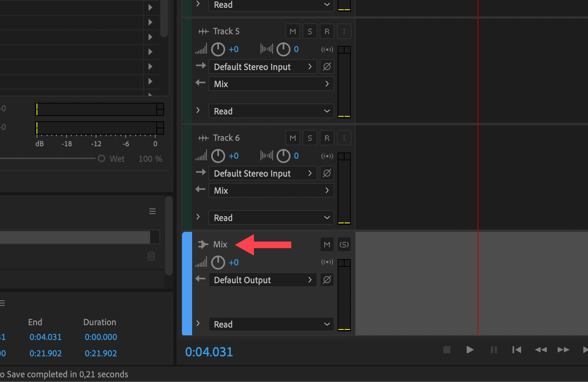Open Mix track Default Output dropdown
This screenshot has width=588, height=382.
click(263, 280)
